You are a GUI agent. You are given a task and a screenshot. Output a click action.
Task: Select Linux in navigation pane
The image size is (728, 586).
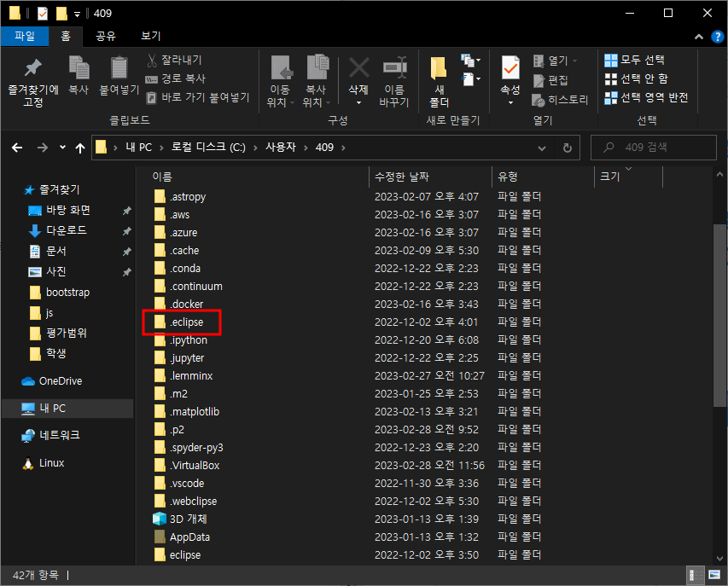pos(51,463)
